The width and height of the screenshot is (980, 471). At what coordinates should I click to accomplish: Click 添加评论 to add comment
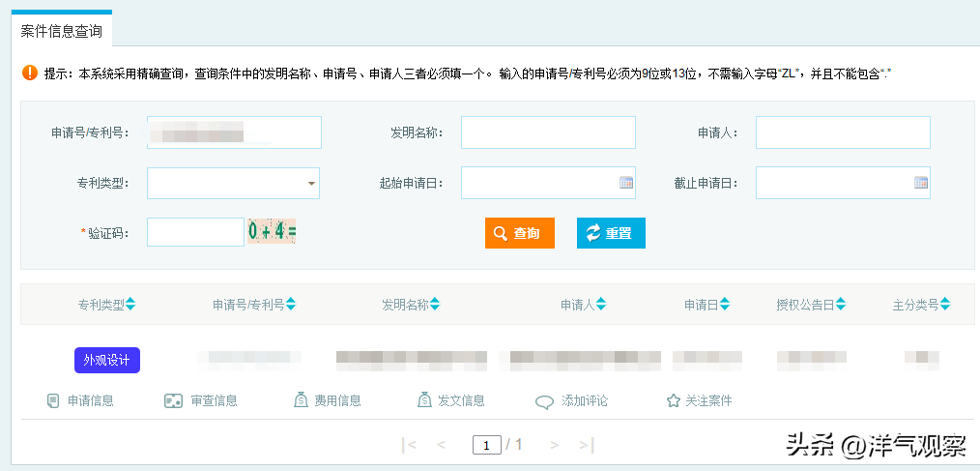[572, 401]
